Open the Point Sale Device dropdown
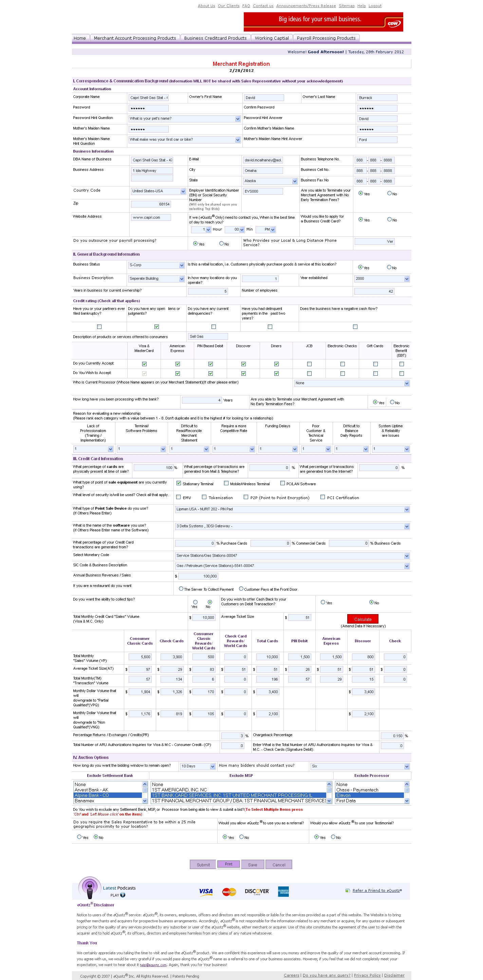This screenshot has width=483, height=980. pos(293,509)
